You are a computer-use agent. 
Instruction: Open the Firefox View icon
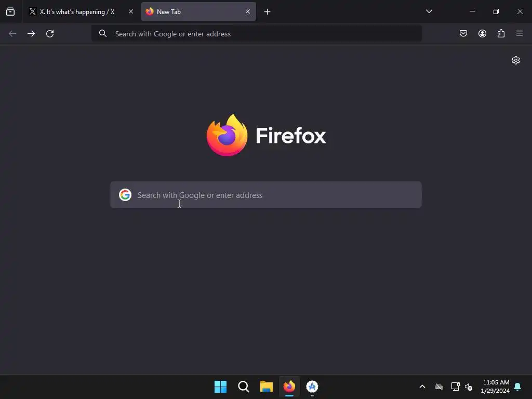[10, 11]
